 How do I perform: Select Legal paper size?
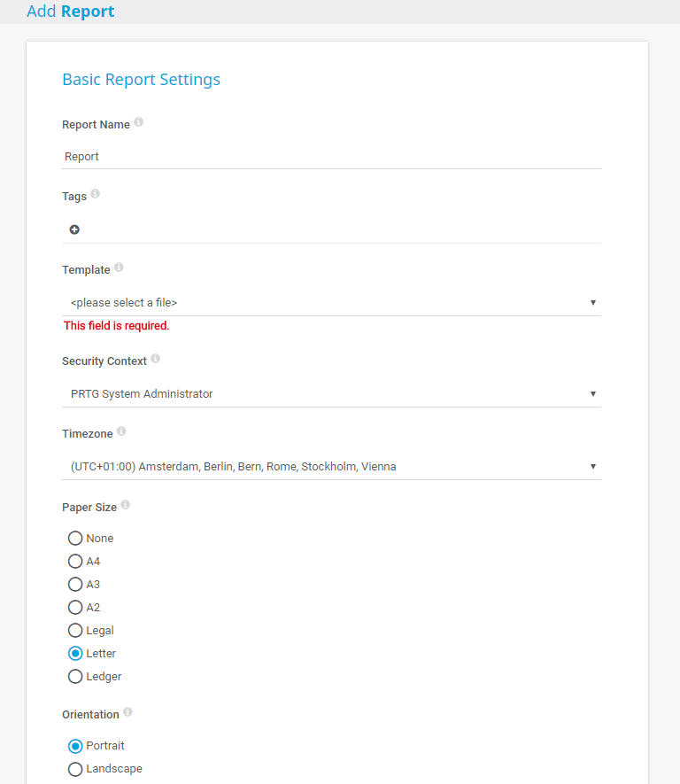[75, 630]
